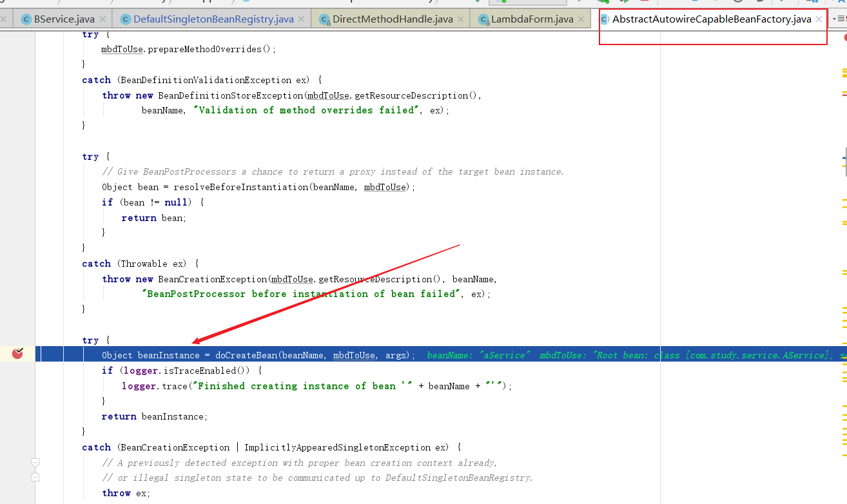
Task: Collapse the fold marker beside 'or illegal singleton state'
Action: [35, 477]
